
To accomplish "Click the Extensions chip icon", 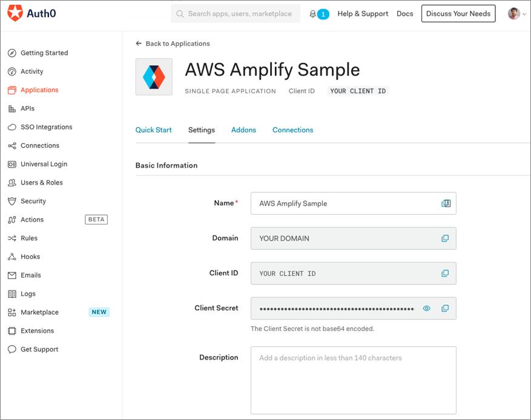I will coord(12,331).
